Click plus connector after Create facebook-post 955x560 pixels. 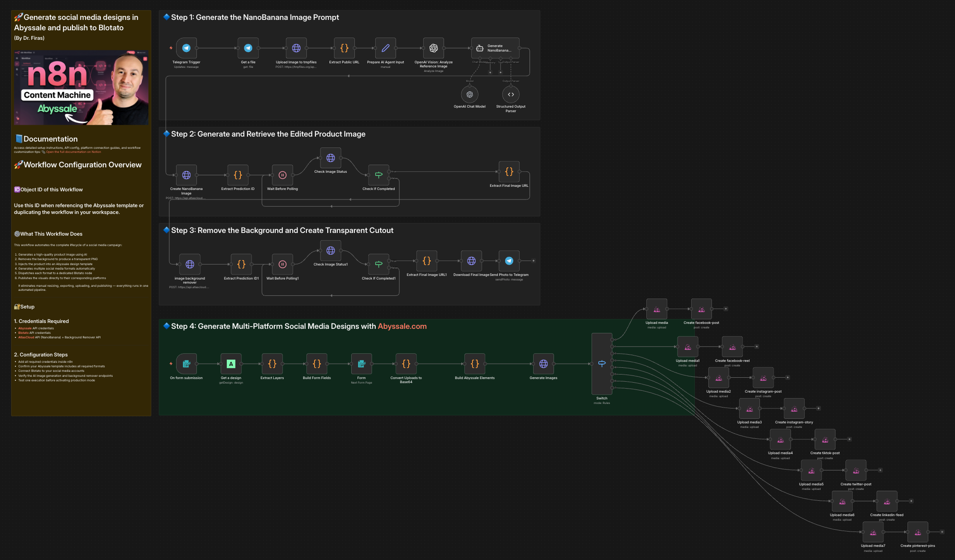coord(726,308)
